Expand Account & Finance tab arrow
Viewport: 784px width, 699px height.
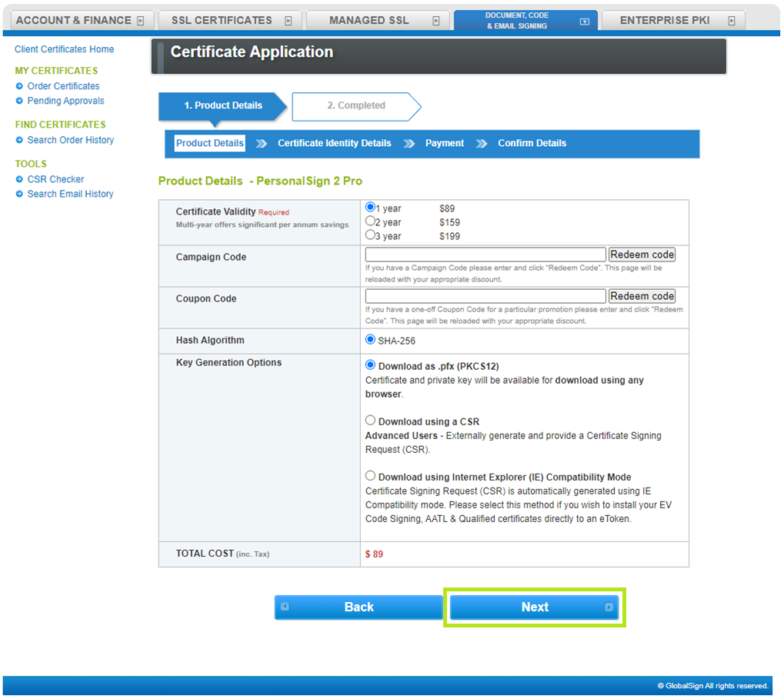click(141, 21)
